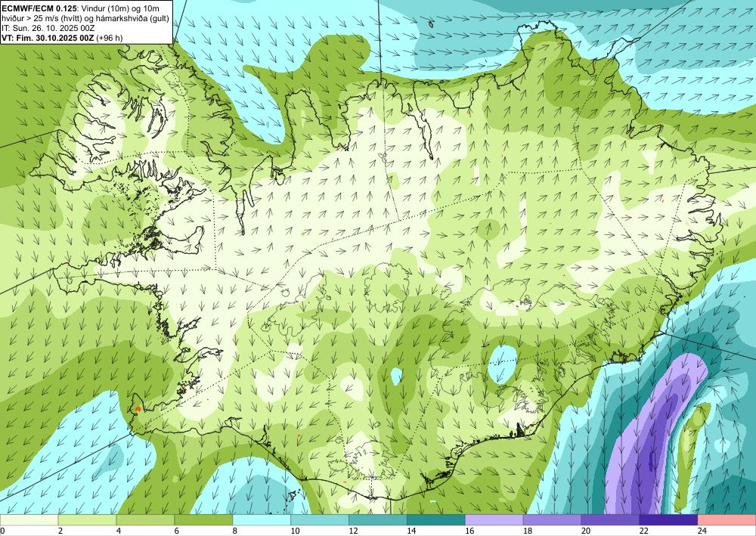Click the legend label "18"

[x=528, y=531]
